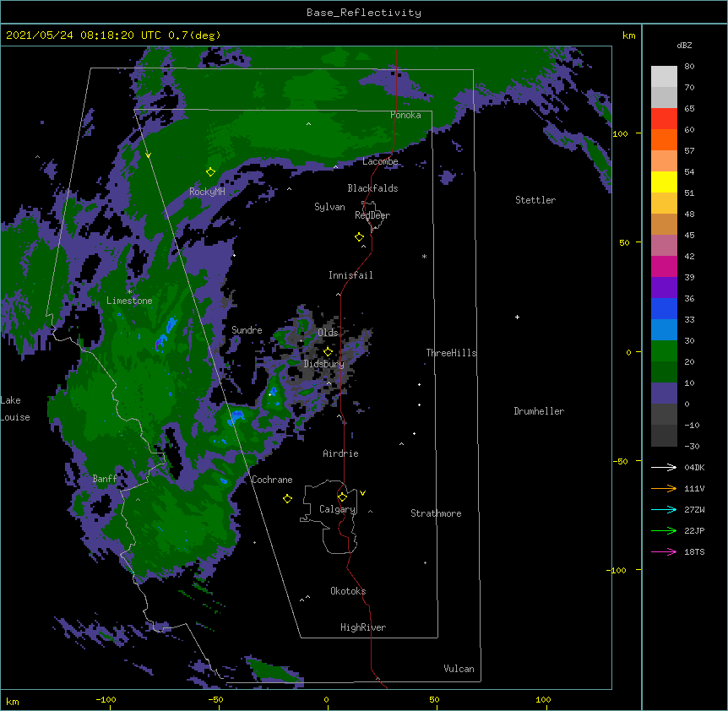The width and height of the screenshot is (728, 711).
Task: Click the RockyMH label
Action: point(207,192)
